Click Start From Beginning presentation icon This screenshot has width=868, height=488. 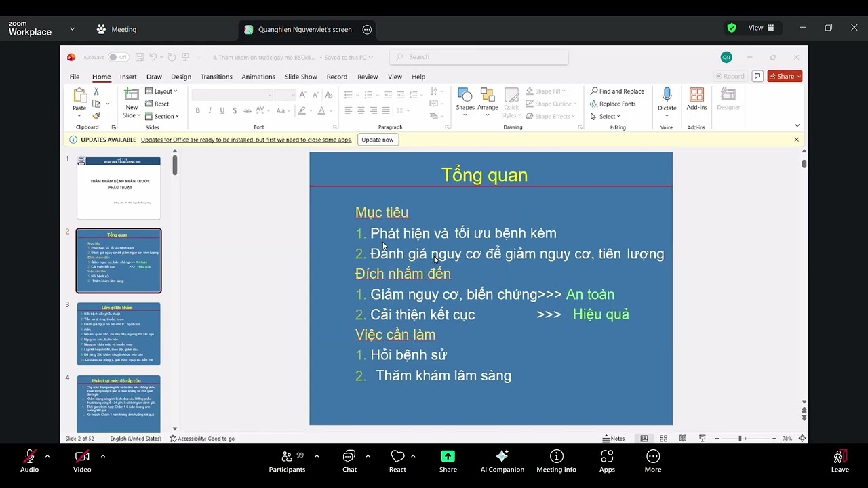(185, 57)
